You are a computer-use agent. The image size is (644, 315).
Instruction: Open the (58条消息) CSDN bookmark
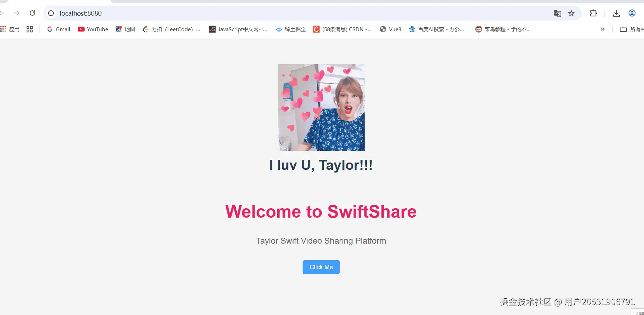tap(342, 29)
